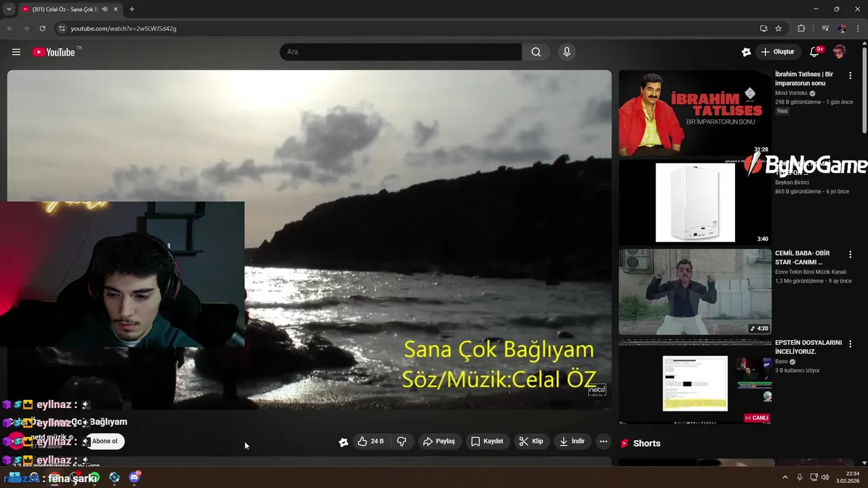
Task: Start voice search with the microphone icon
Action: coord(567,52)
